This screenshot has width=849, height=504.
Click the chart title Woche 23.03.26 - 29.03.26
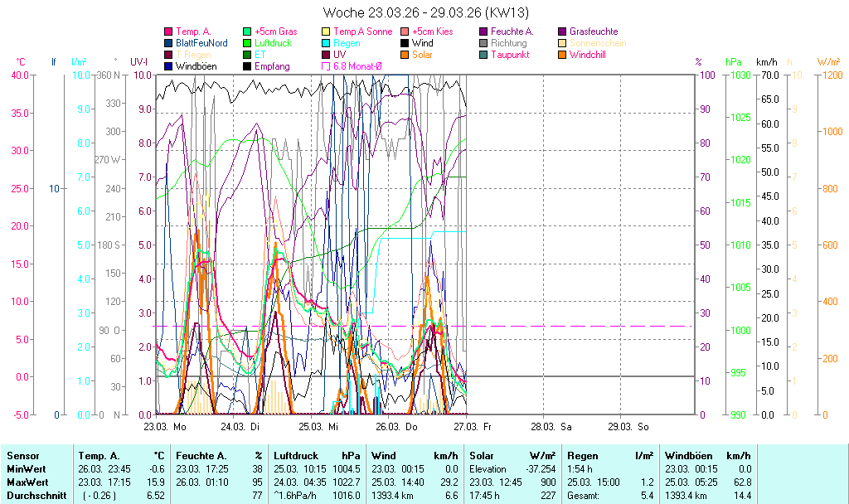(424, 12)
